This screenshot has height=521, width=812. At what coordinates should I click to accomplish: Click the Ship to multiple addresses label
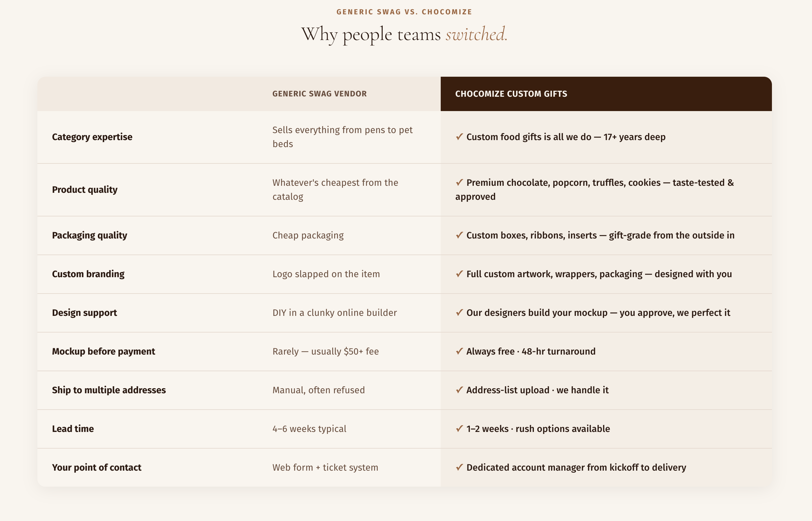pyautogui.click(x=109, y=390)
